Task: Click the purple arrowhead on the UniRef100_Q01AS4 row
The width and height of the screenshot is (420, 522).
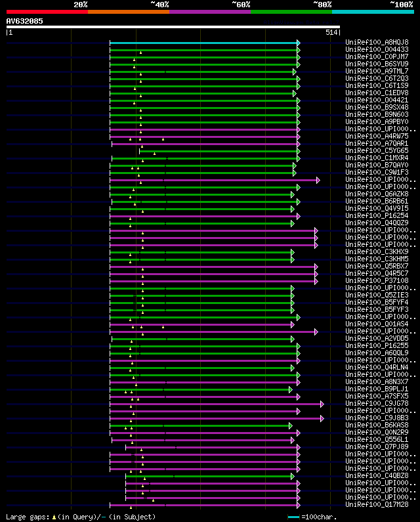Action: [293, 324]
